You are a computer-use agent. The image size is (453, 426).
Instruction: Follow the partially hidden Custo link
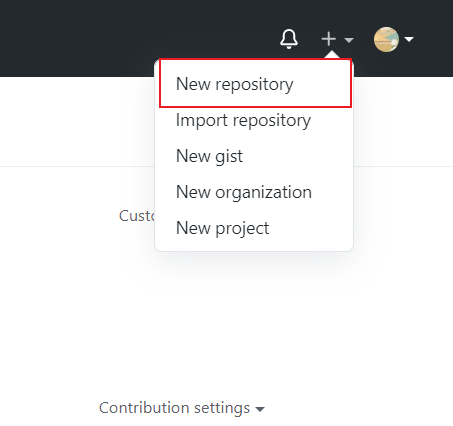click(137, 216)
